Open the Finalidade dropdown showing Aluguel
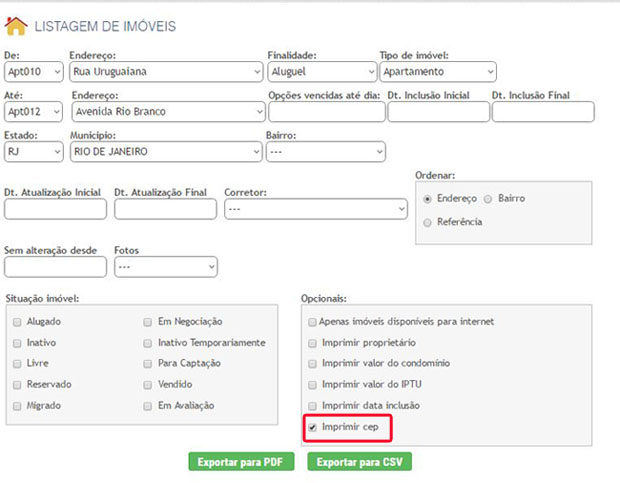This screenshot has width=620, height=483. click(x=321, y=72)
